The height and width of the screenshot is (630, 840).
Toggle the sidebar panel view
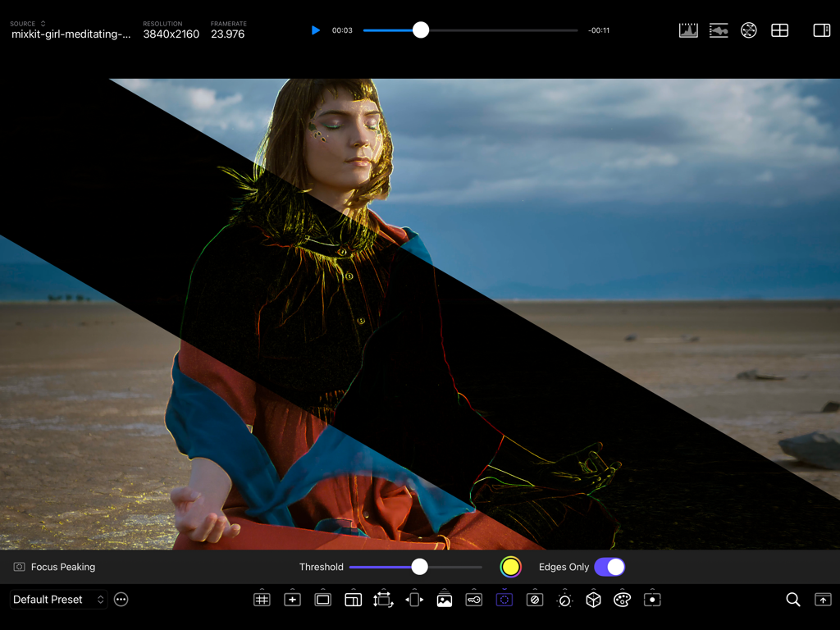821,30
